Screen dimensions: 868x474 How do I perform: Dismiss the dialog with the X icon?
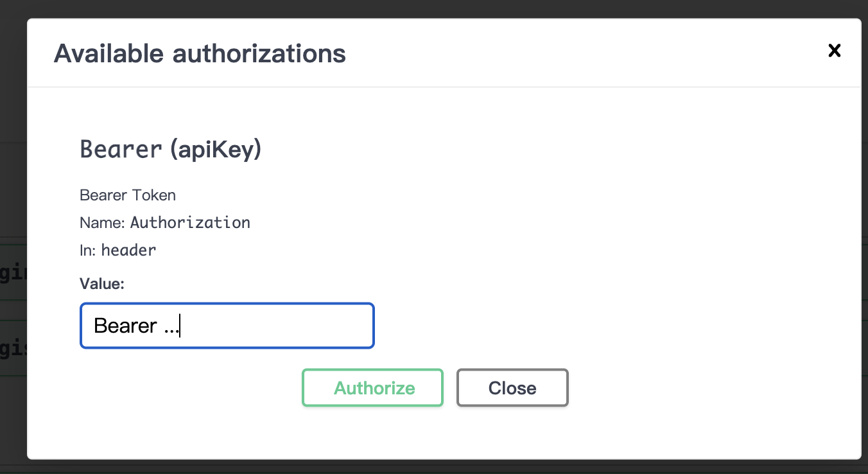[834, 51]
